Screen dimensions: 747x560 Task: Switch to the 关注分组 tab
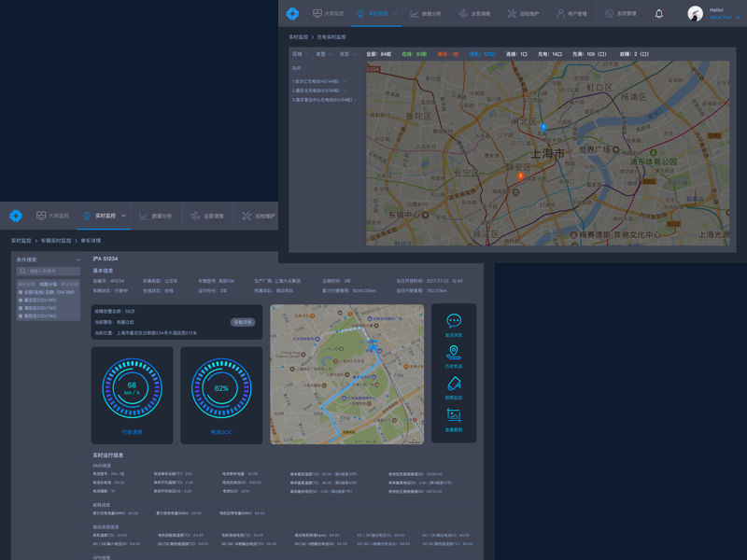point(69,285)
